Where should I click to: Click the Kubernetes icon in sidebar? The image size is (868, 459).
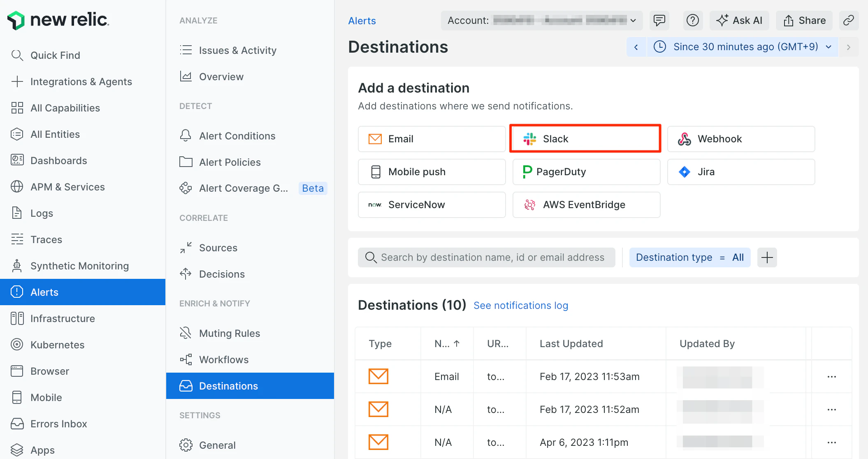coord(17,345)
